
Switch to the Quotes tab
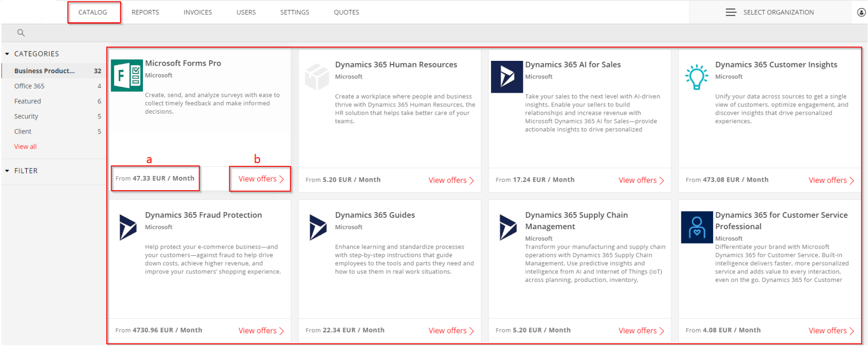pyautogui.click(x=347, y=12)
